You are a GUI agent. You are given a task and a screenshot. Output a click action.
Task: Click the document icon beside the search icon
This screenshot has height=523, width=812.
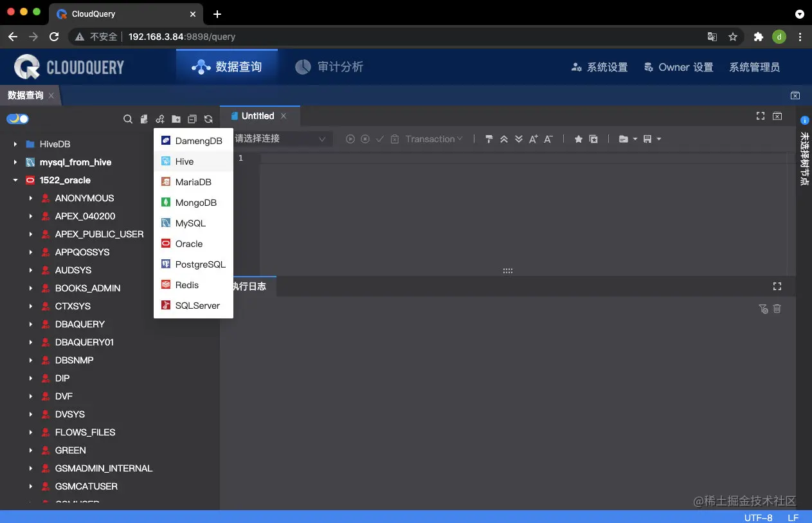click(144, 119)
